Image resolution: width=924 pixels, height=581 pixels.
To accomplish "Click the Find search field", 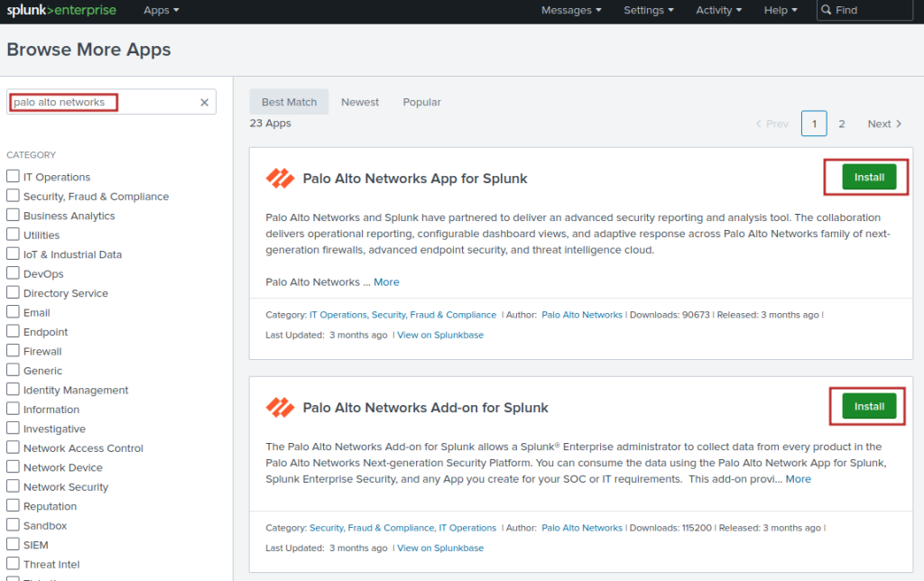I will [864, 10].
